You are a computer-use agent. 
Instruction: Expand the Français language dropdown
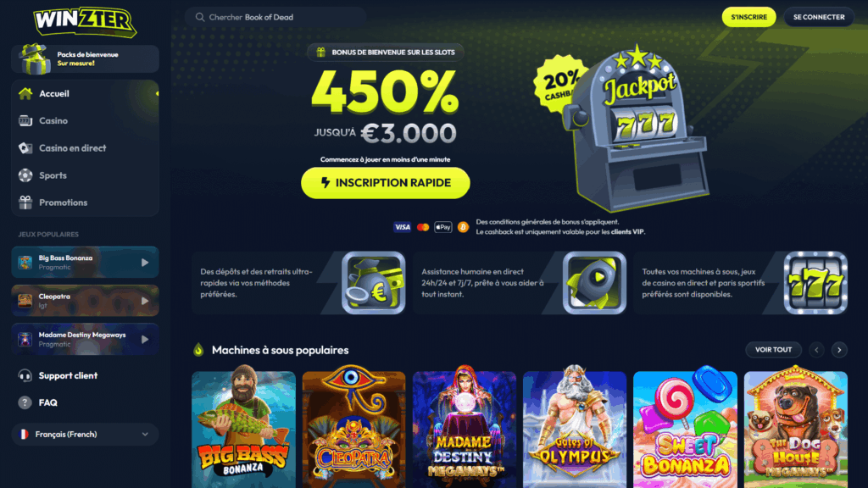(x=85, y=435)
